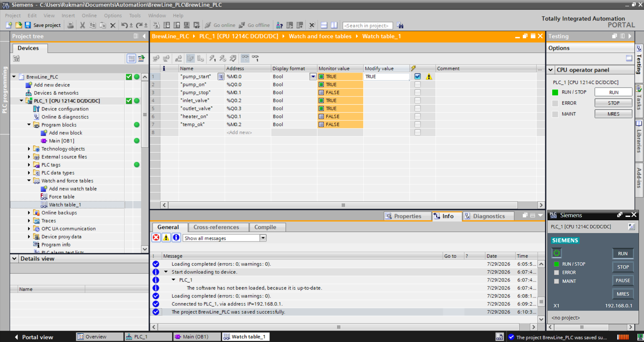Switch to the Cross-references tab

[x=219, y=227]
